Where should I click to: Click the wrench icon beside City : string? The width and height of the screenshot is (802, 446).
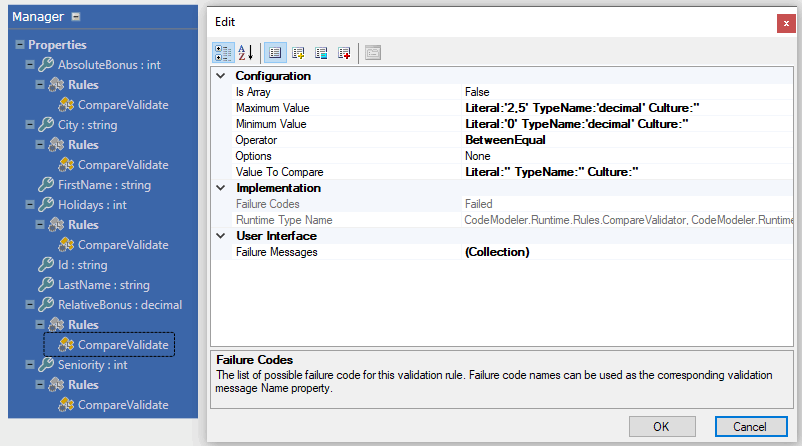[x=46, y=124]
